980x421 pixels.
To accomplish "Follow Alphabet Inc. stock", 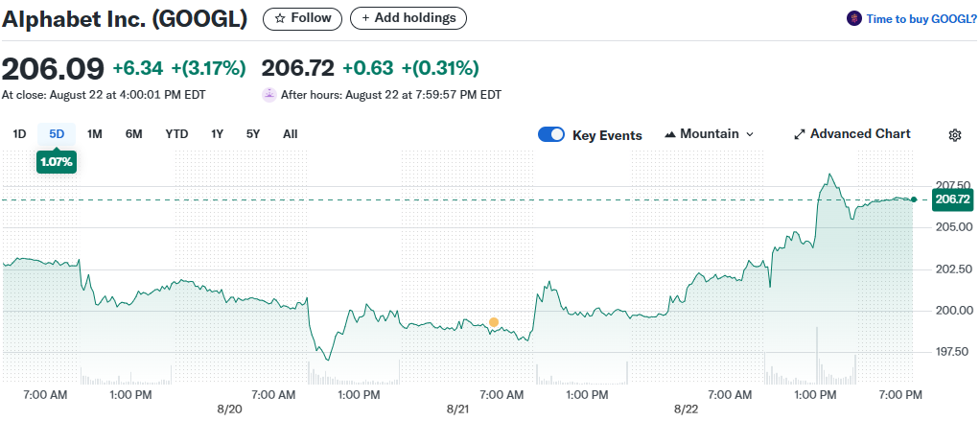I will pos(302,19).
